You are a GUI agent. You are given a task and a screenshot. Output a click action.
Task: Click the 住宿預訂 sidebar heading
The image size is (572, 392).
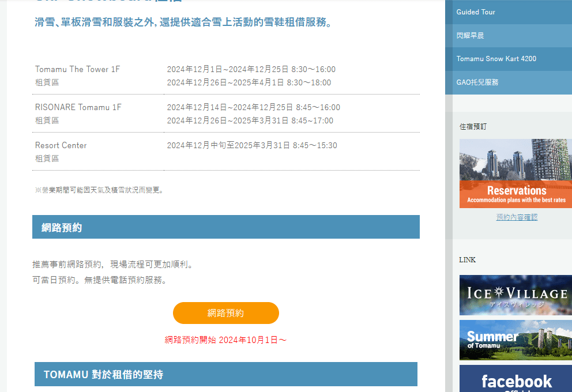coord(473,126)
